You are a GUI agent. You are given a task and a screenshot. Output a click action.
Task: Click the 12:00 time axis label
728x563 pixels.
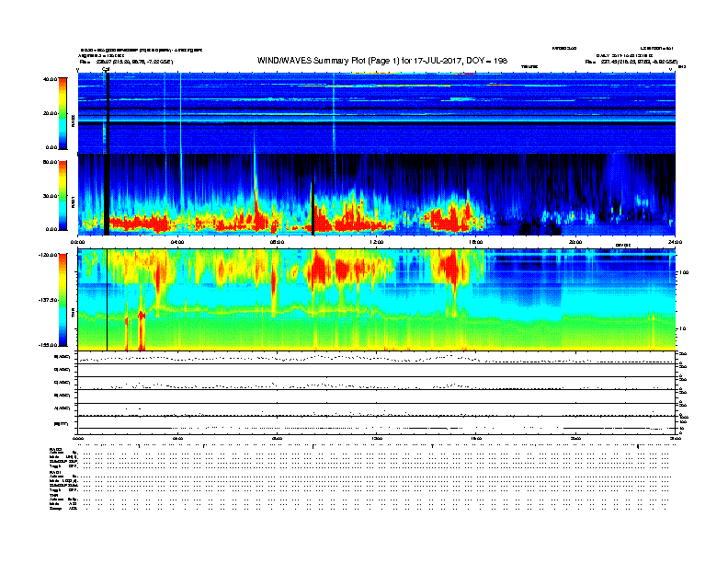tap(377, 242)
